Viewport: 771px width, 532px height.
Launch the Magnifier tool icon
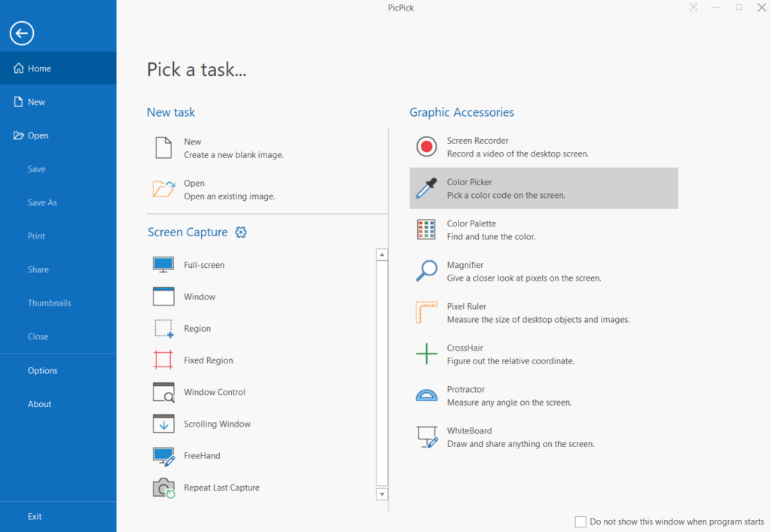(x=427, y=271)
